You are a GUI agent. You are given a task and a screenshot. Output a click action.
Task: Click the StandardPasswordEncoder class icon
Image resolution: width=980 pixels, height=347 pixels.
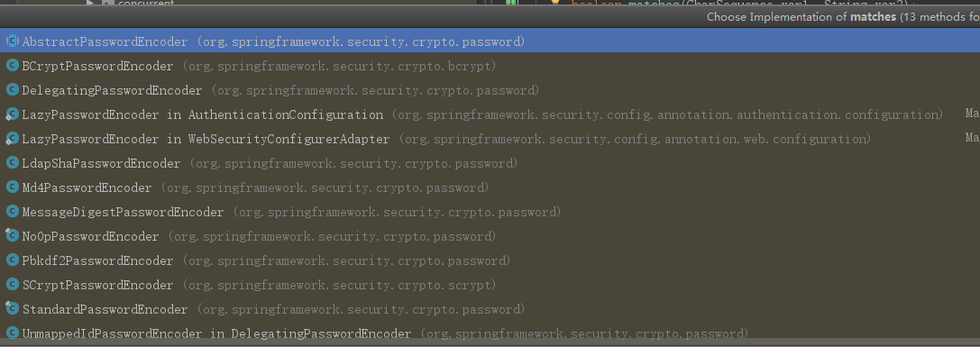[12, 309]
